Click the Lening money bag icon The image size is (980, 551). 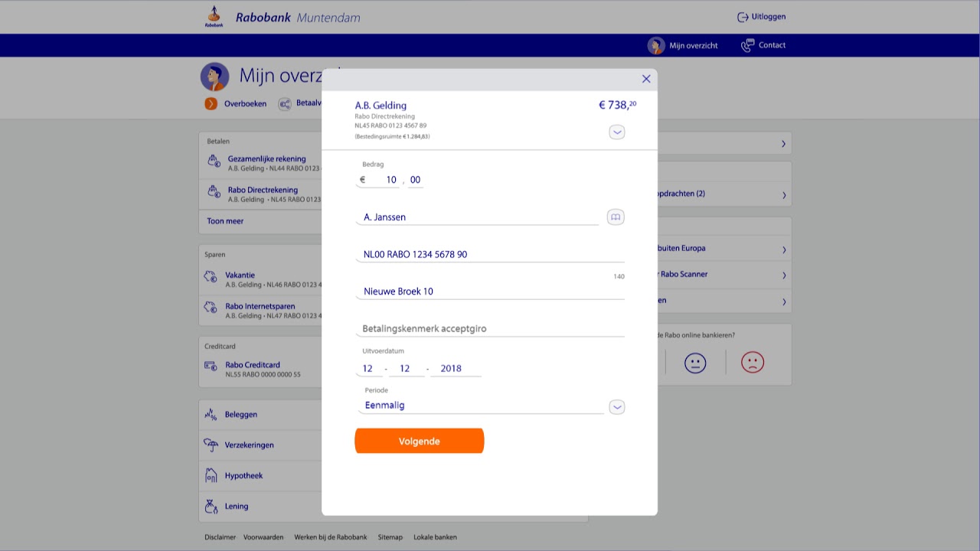pyautogui.click(x=211, y=506)
